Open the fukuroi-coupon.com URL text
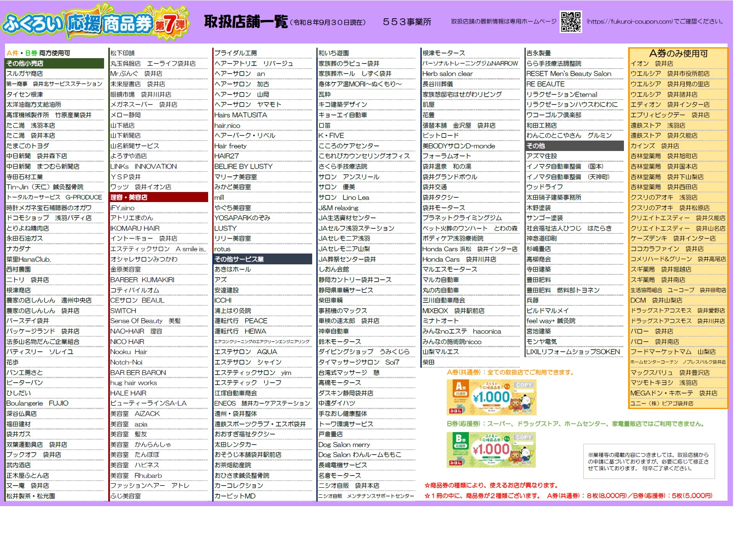 (629, 22)
